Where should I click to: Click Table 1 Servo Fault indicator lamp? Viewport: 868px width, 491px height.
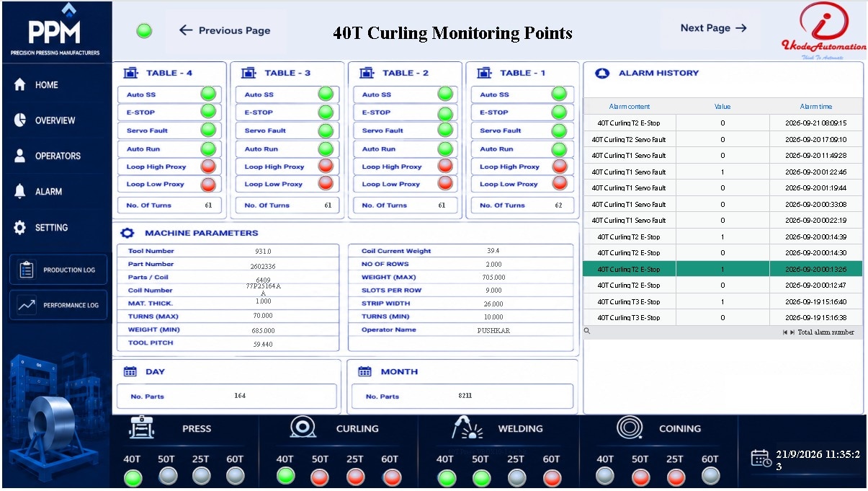(x=559, y=131)
